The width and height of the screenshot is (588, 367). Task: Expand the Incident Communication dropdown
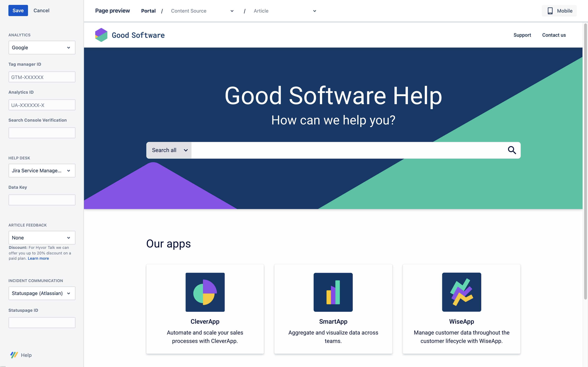[41, 293]
